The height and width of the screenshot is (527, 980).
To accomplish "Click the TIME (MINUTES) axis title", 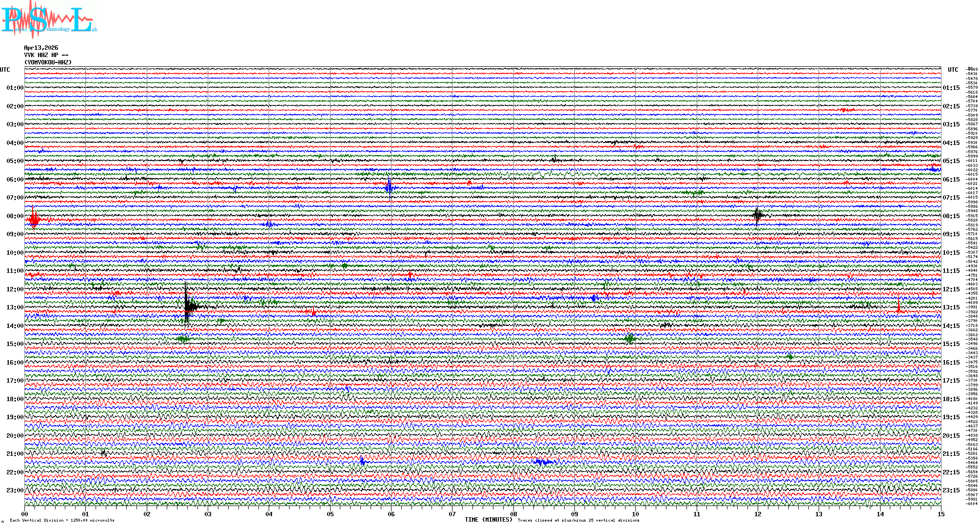I will (x=489, y=520).
